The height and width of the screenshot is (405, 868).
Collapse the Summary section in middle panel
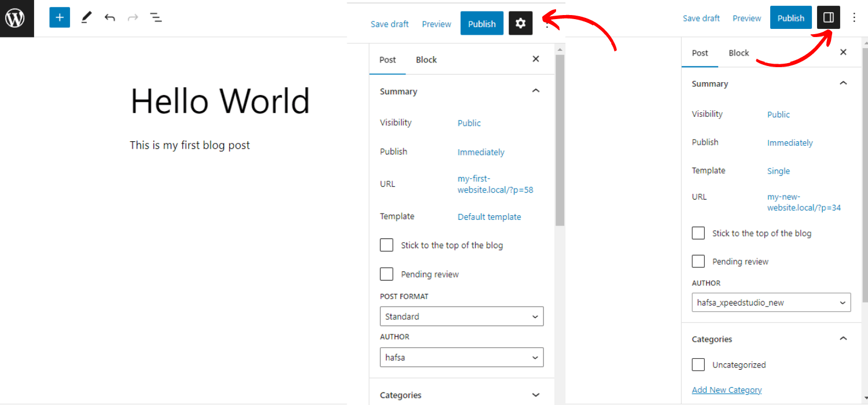pos(536,91)
